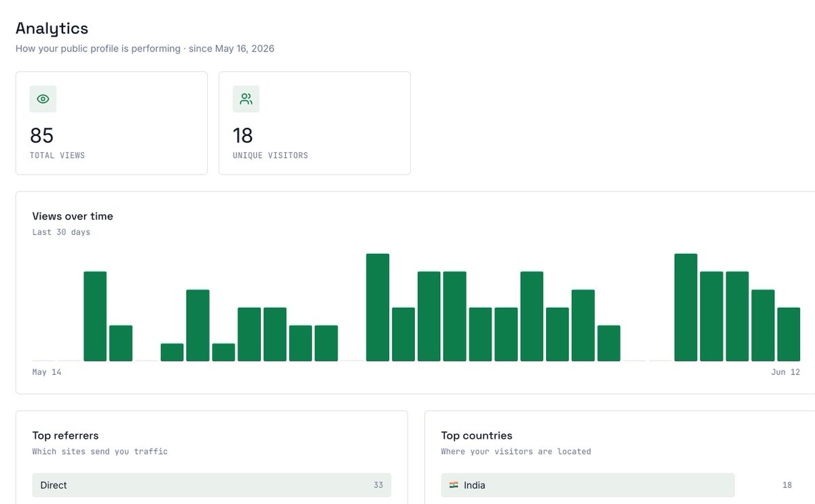
Task: Click the 'since May 16, 2026' subtitle
Action: coord(232,49)
